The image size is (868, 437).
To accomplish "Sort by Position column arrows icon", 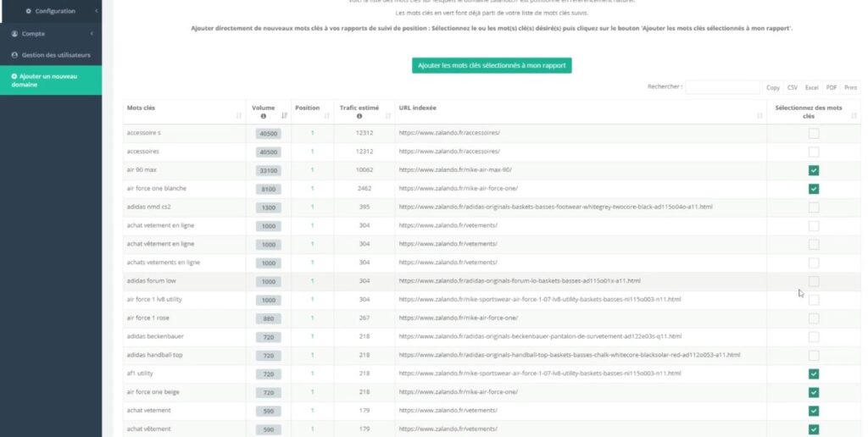I will (x=326, y=116).
